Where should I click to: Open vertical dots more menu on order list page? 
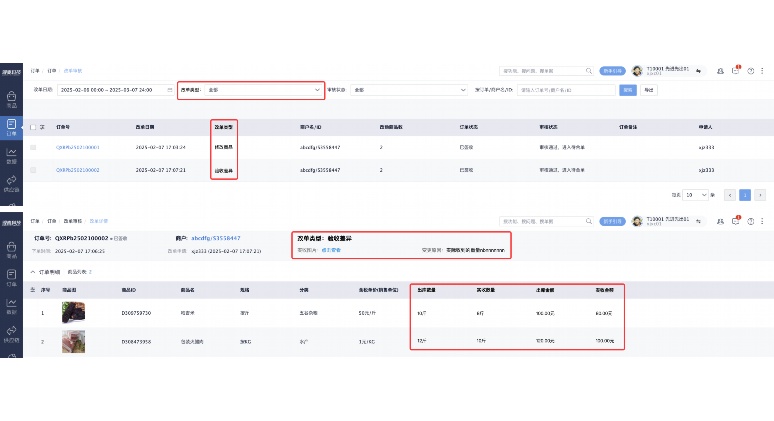tap(762, 71)
